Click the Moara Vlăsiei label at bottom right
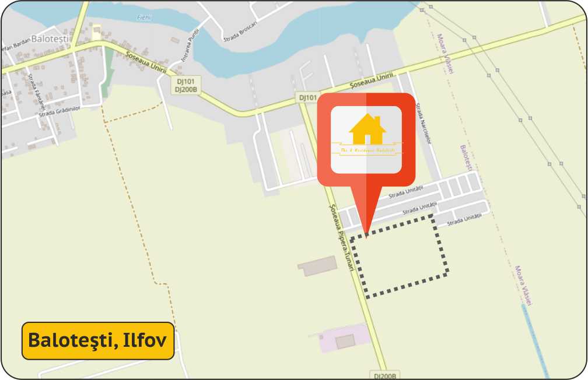The width and height of the screenshot is (588, 380). pos(523,286)
